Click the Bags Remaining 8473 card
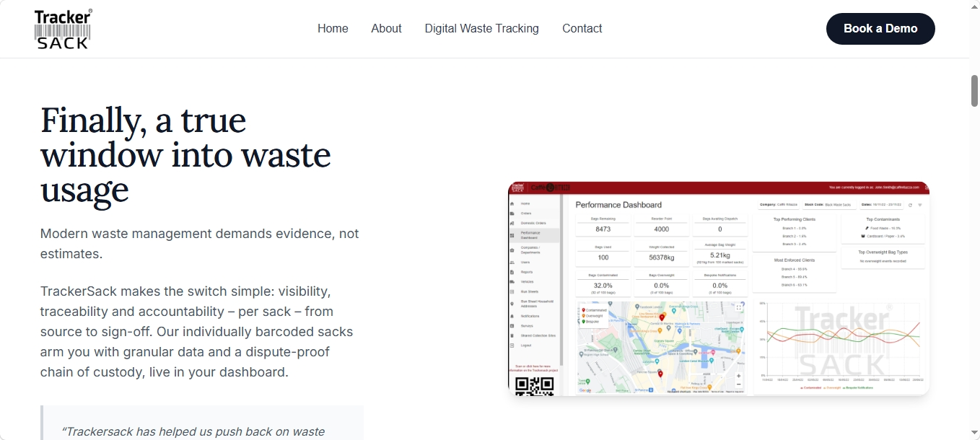 603,225
